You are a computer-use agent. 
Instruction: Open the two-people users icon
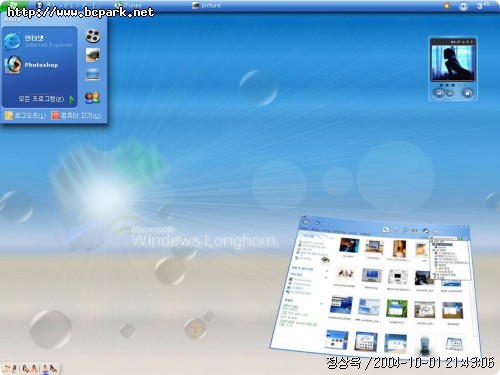click(x=92, y=97)
